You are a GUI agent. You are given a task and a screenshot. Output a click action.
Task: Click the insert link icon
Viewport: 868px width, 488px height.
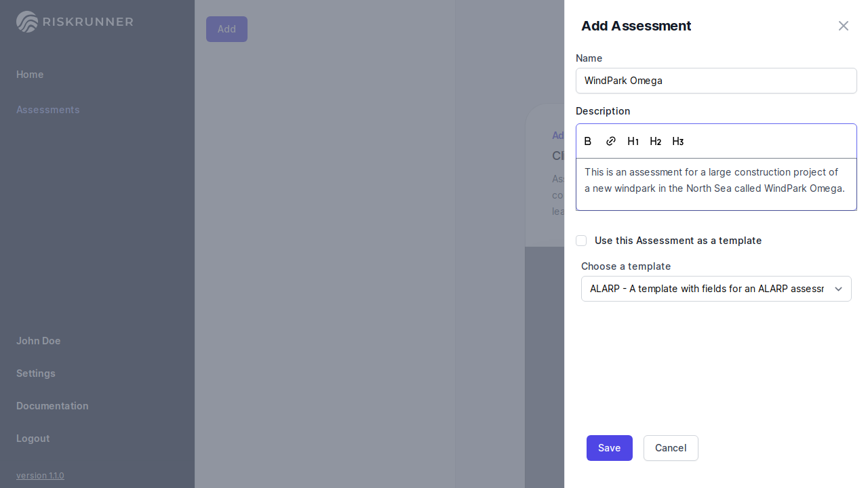(x=611, y=141)
